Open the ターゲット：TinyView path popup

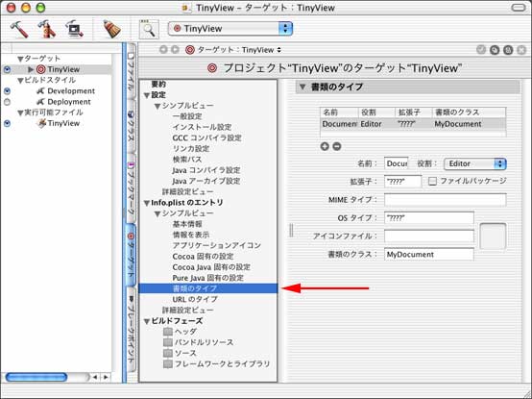coord(233,50)
